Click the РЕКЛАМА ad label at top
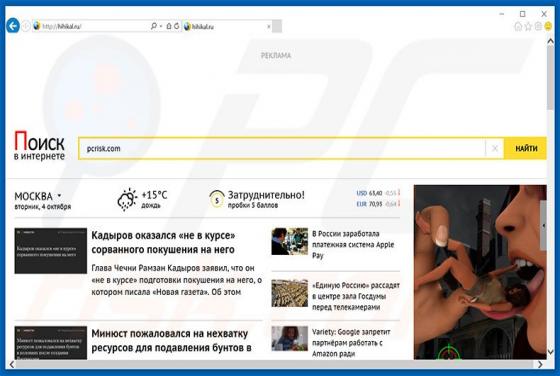560x376 pixels. [x=276, y=55]
